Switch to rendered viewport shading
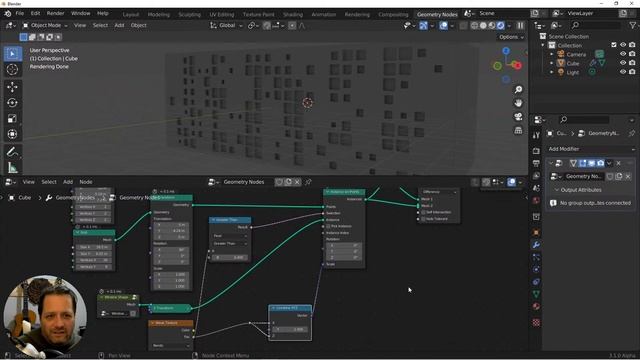 tap(501, 25)
